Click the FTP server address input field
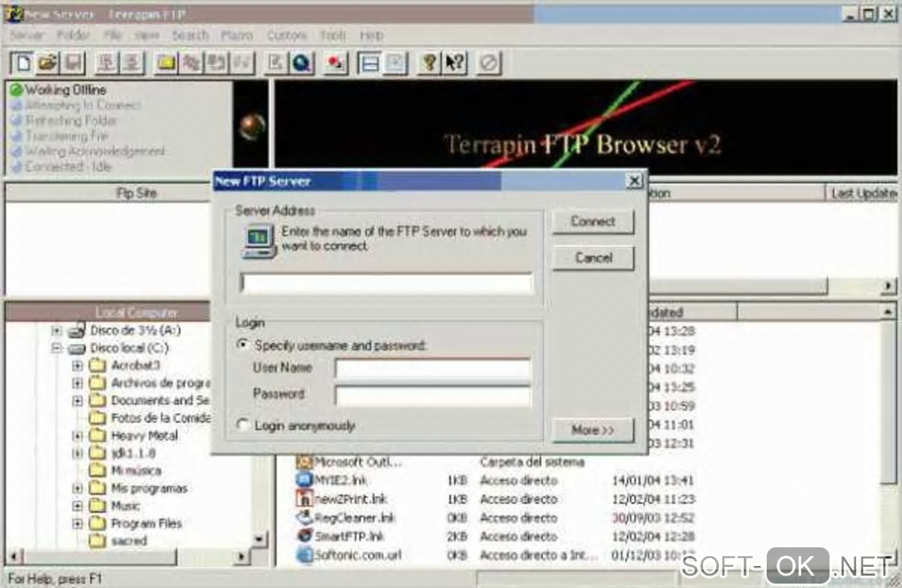This screenshot has width=902, height=588. coord(387,283)
